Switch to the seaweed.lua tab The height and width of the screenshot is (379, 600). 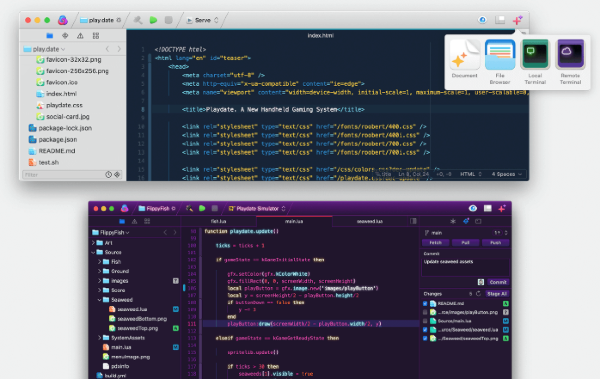(x=370, y=221)
